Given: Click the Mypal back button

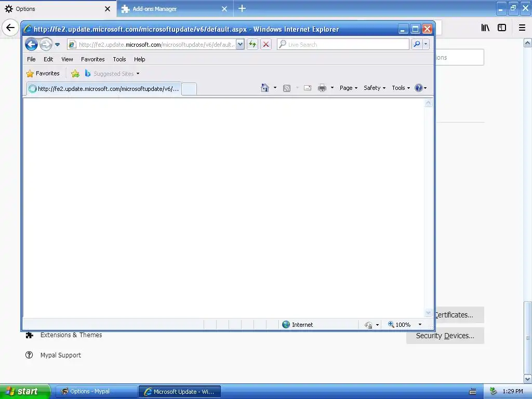Looking at the screenshot, I should coord(10,28).
